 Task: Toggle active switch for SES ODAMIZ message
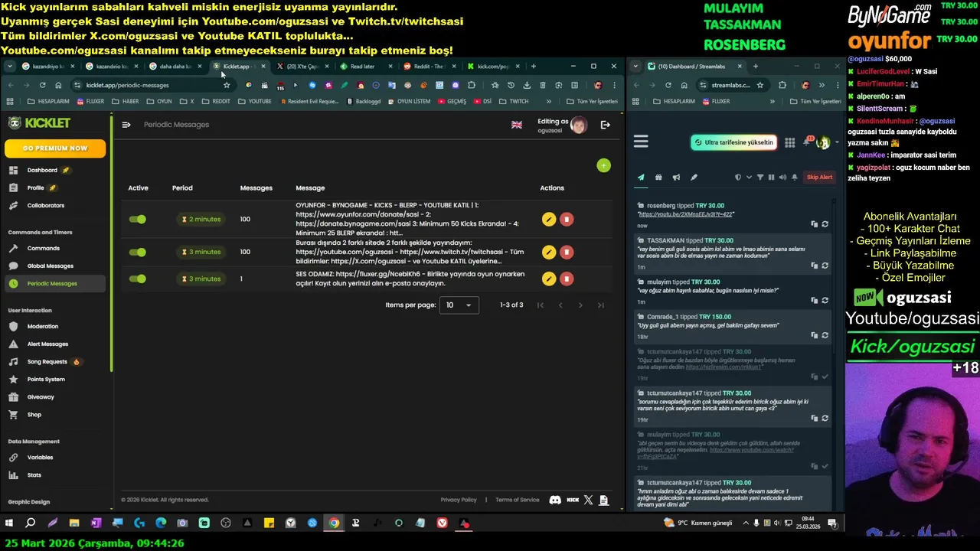pyautogui.click(x=138, y=279)
